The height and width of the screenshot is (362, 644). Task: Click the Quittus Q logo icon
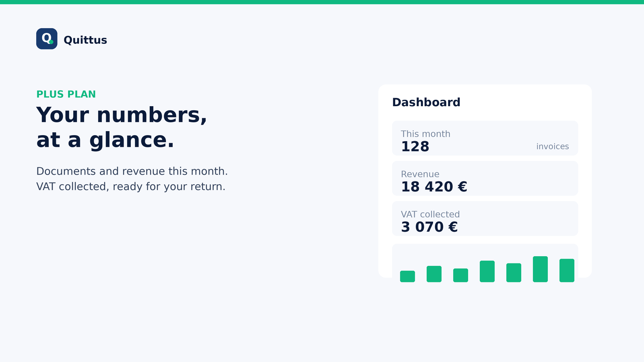tap(47, 39)
